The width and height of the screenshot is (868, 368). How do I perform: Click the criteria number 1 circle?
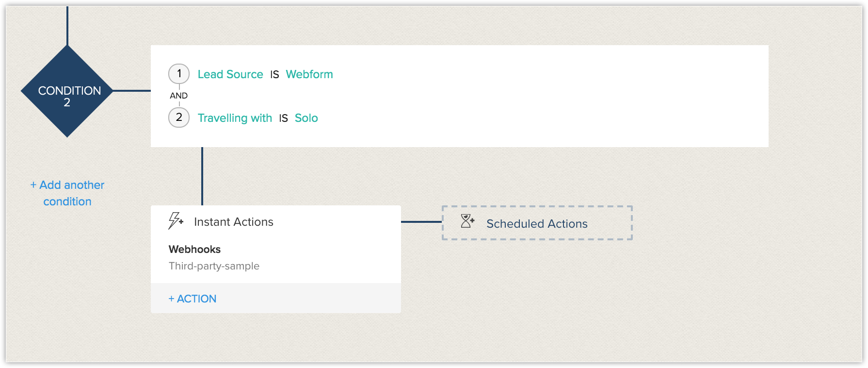(x=179, y=74)
